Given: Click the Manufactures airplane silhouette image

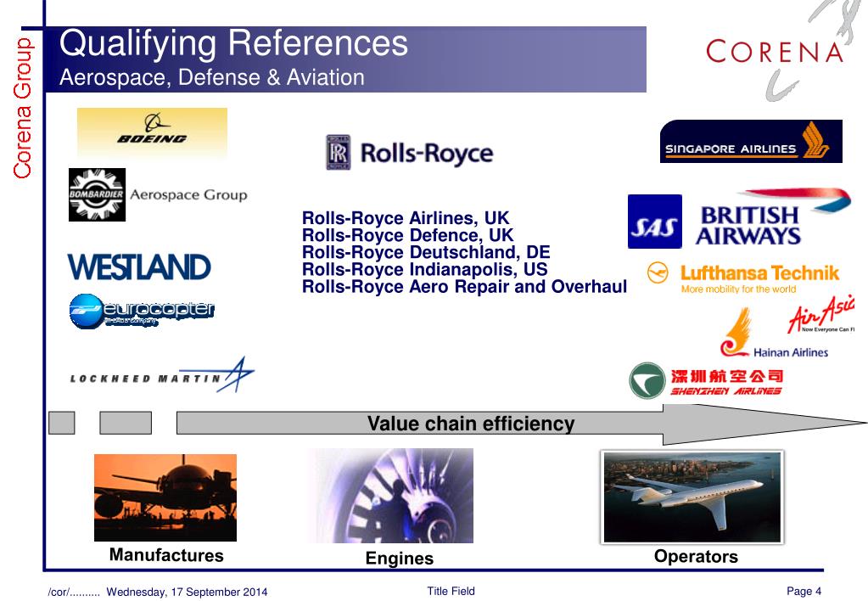Looking at the screenshot, I should [165, 497].
